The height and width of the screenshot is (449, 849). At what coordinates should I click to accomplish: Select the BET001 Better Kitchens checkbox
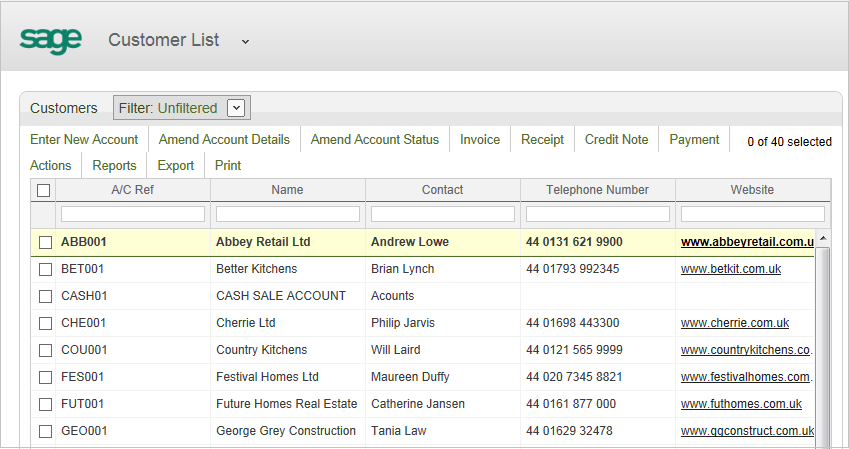point(45,269)
